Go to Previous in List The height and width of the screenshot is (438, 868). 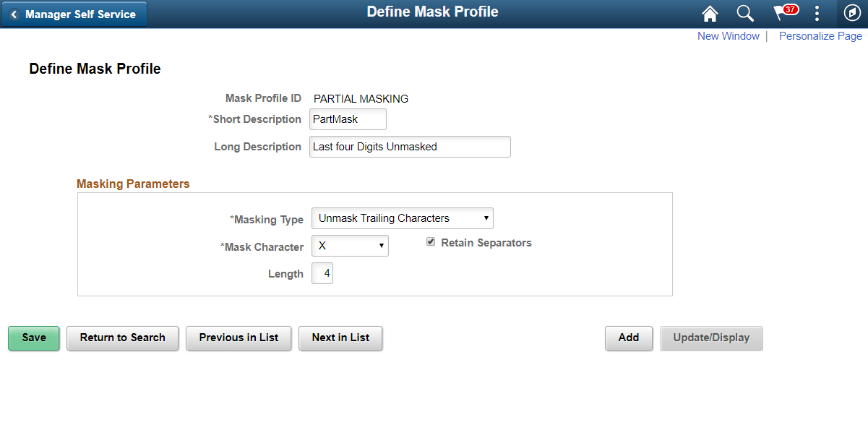coord(239,338)
